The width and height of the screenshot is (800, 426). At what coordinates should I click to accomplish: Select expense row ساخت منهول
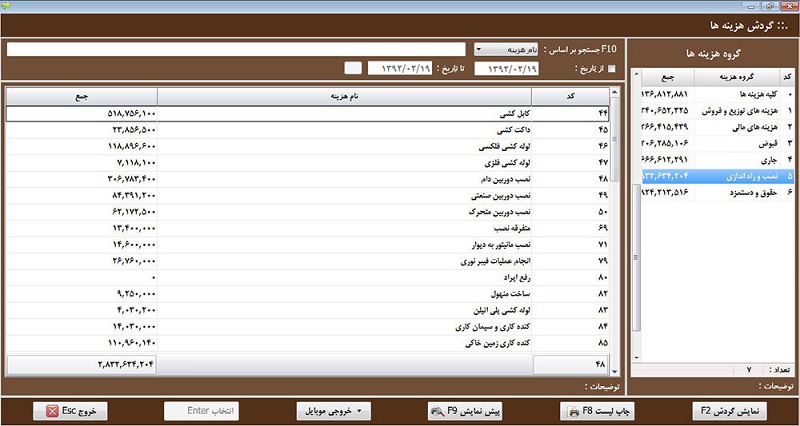coord(308,294)
